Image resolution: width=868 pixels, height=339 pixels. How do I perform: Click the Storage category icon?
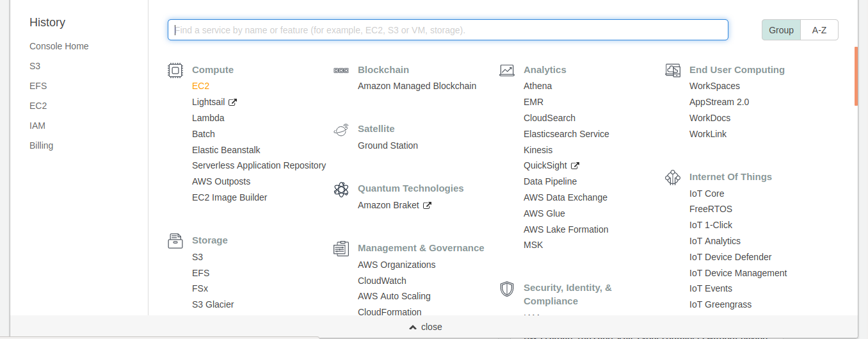coord(175,241)
